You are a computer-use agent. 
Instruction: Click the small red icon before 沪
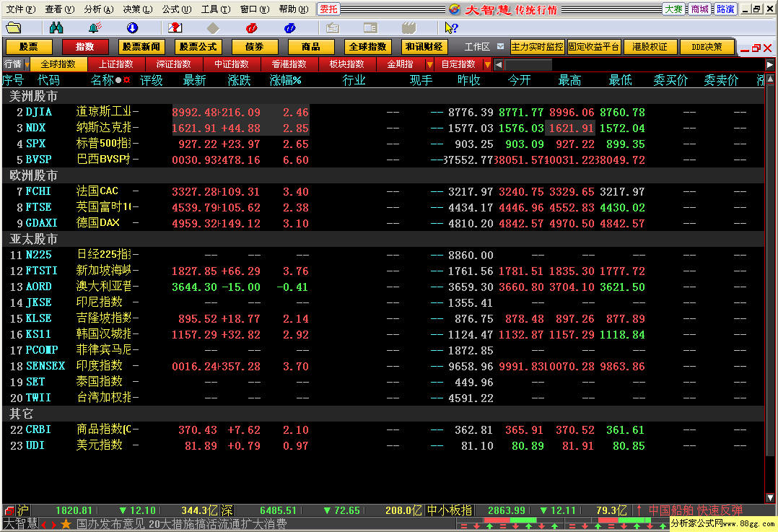click(9, 510)
